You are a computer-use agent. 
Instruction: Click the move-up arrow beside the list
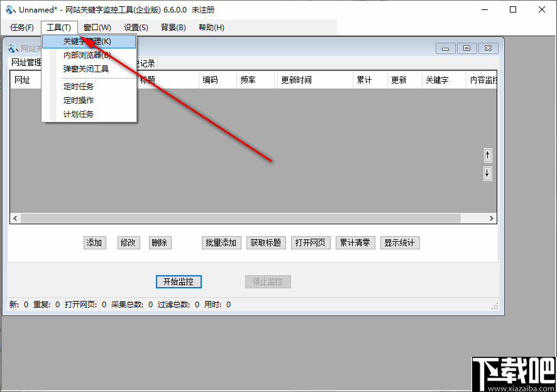[487, 155]
